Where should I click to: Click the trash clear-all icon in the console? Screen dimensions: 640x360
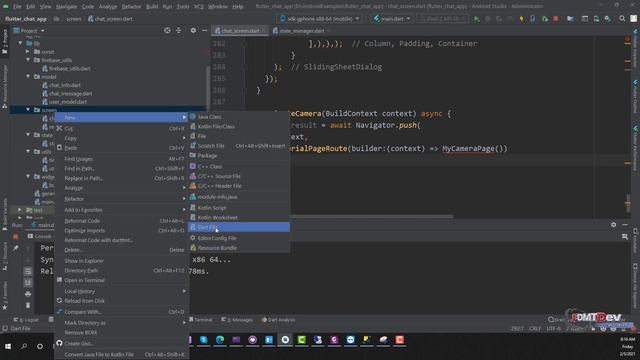(28, 305)
